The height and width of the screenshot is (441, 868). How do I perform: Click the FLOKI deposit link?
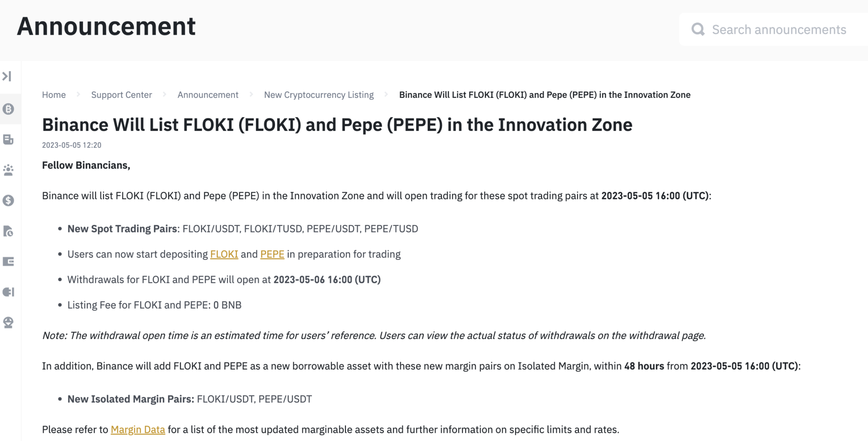(x=224, y=254)
